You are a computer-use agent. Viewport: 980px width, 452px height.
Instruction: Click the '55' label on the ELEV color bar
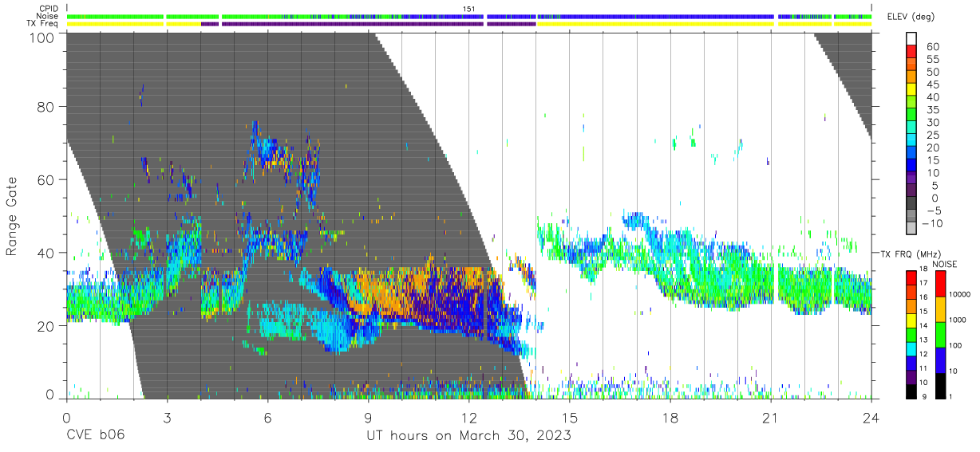tap(932, 60)
